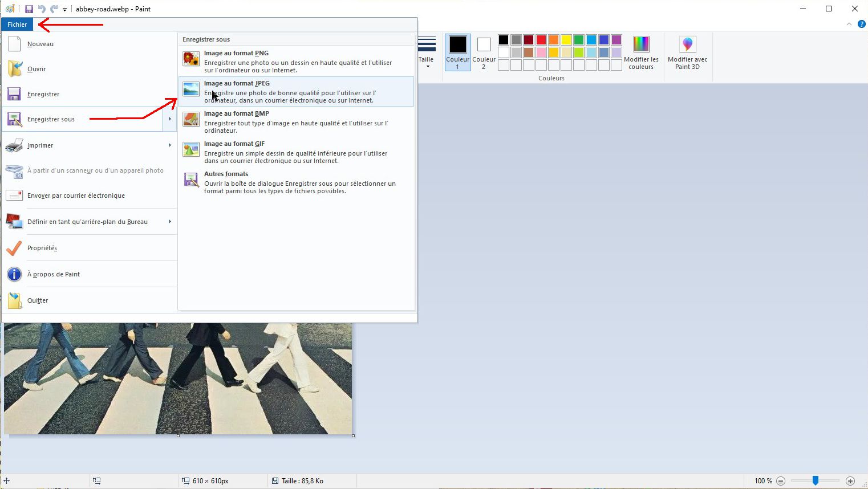Click the zoom in plus button
This screenshot has height=489, width=868.
click(850, 481)
